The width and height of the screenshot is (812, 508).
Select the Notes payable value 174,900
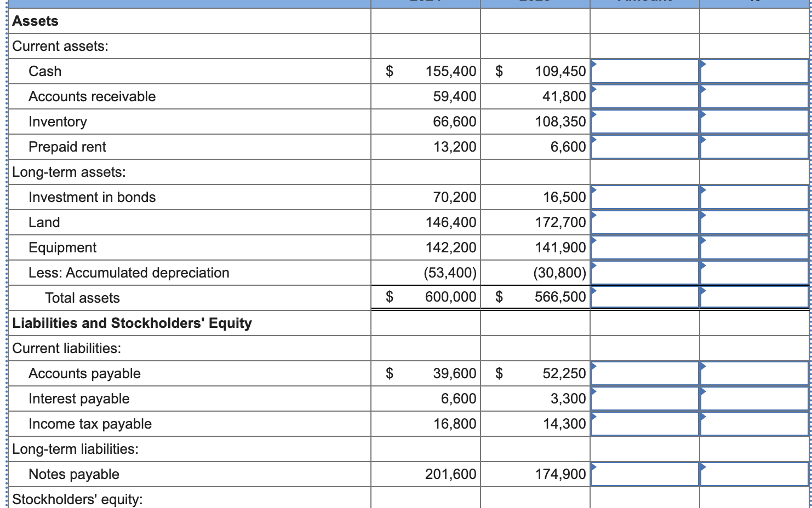pos(561,474)
